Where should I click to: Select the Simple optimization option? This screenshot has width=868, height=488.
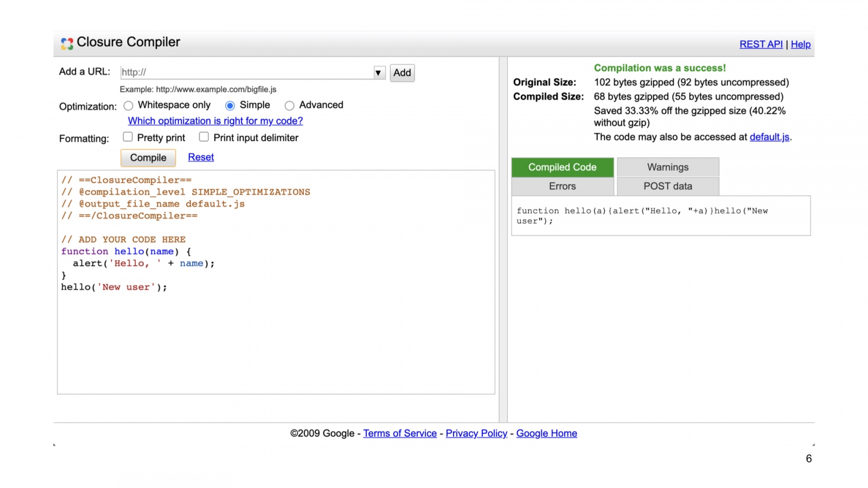pyautogui.click(x=230, y=106)
